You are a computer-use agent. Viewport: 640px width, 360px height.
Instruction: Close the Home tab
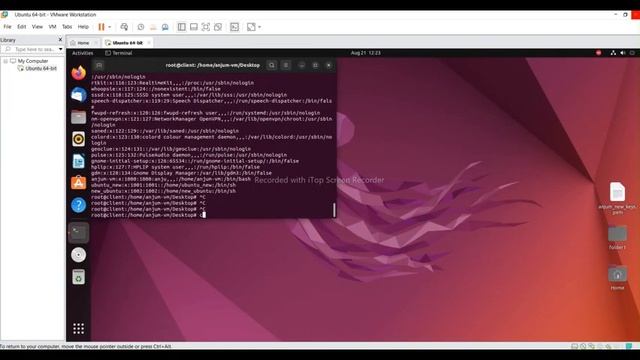click(x=96, y=43)
